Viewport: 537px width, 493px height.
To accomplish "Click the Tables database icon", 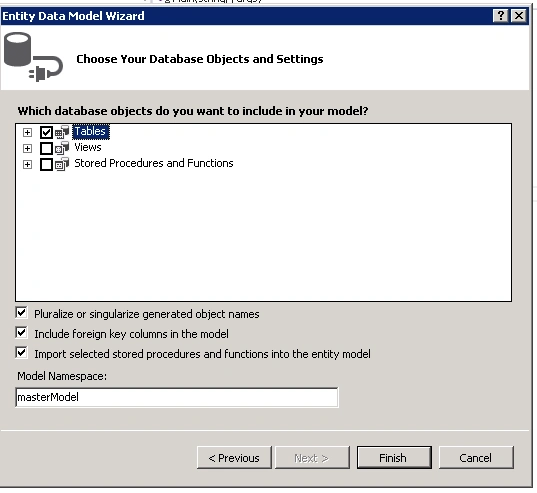I will tap(62, 132).
